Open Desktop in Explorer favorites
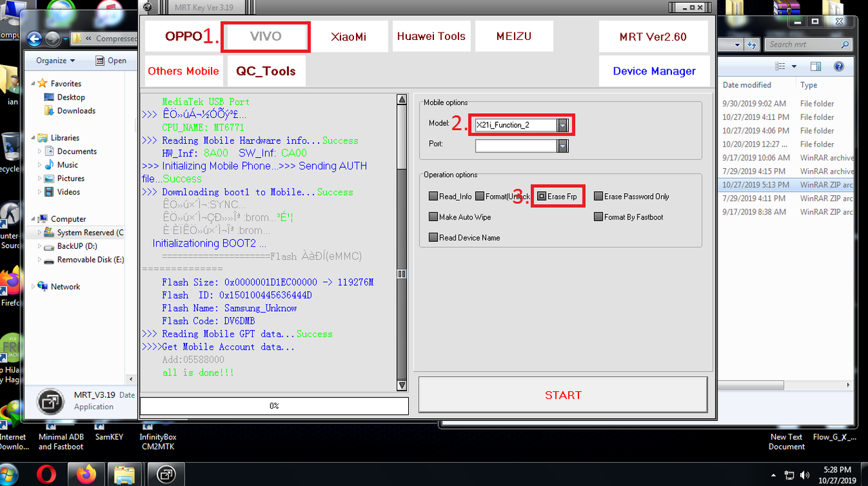Screen dimensions: 868x486 (x=71, y=97)
